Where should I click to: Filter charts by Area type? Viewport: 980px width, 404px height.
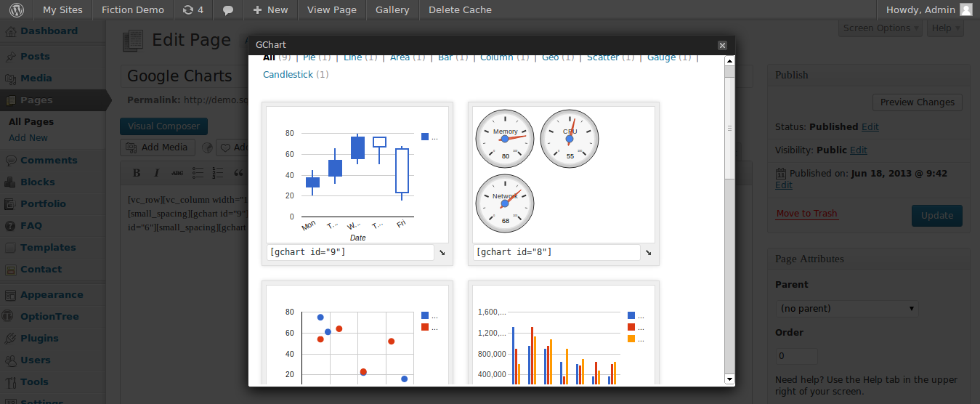pos(400,57)
